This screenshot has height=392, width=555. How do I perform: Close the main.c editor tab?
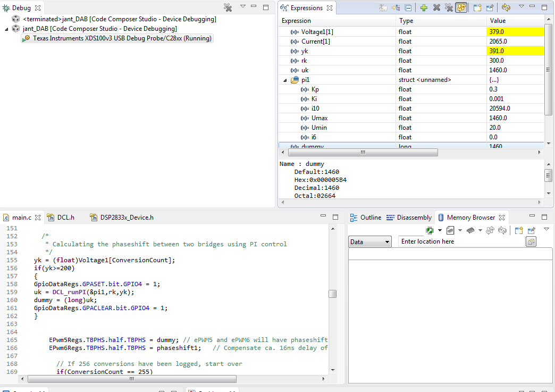[x=38, y=218]
